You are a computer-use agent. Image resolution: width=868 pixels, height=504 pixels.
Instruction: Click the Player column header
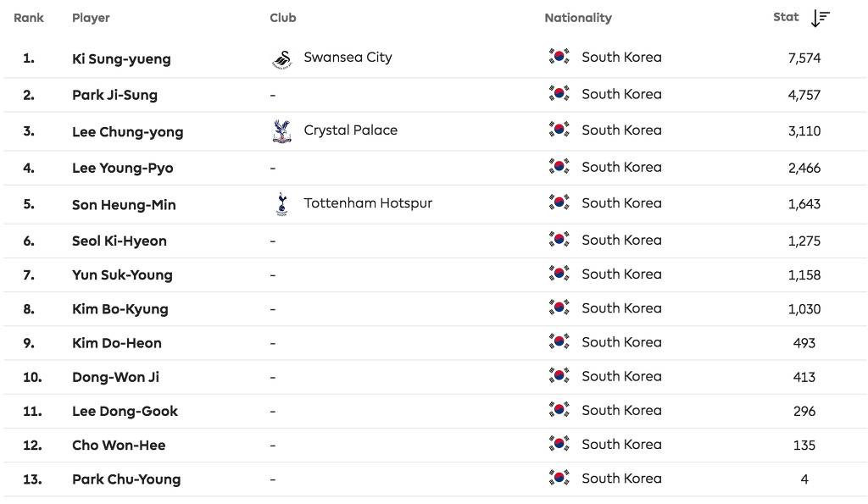coord(91,18)
